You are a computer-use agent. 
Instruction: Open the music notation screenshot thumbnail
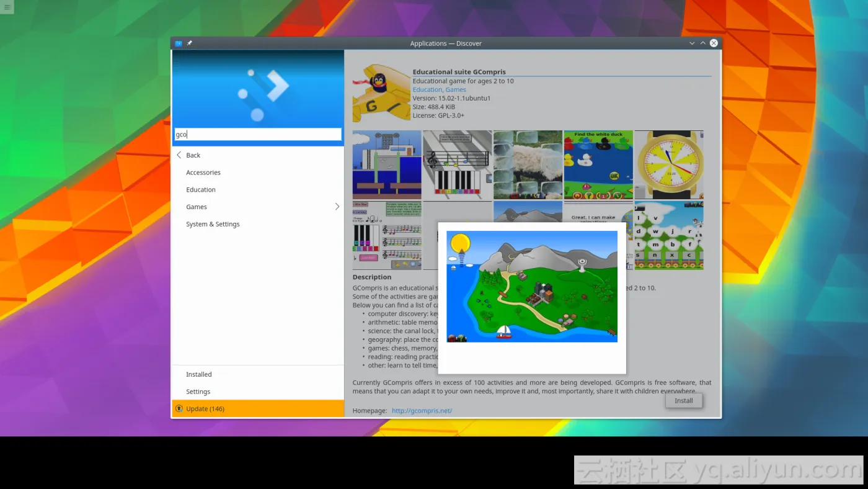coord(387,235)
